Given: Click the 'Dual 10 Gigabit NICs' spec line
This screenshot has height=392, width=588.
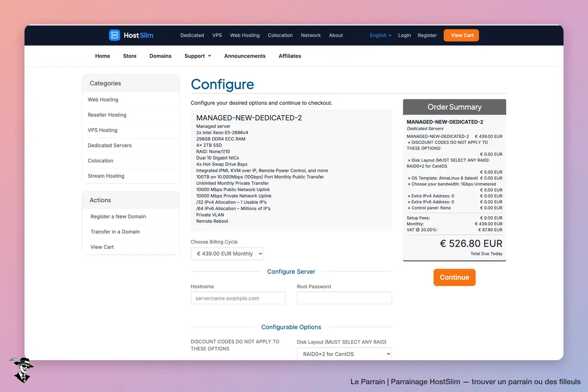Looking at the screenshot, I should pos(218,158).
